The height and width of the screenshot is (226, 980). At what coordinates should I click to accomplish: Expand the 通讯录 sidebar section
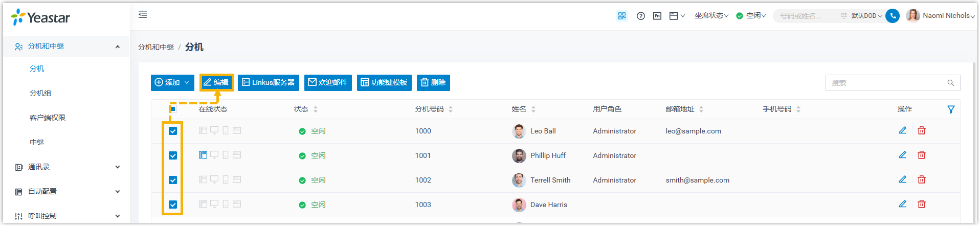(66, 167)
